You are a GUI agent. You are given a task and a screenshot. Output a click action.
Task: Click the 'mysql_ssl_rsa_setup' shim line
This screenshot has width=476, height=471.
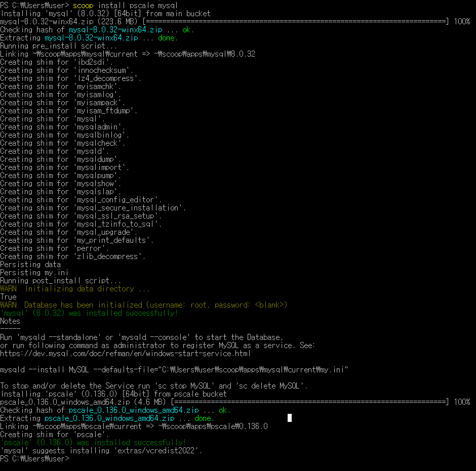tap(81, 216)
